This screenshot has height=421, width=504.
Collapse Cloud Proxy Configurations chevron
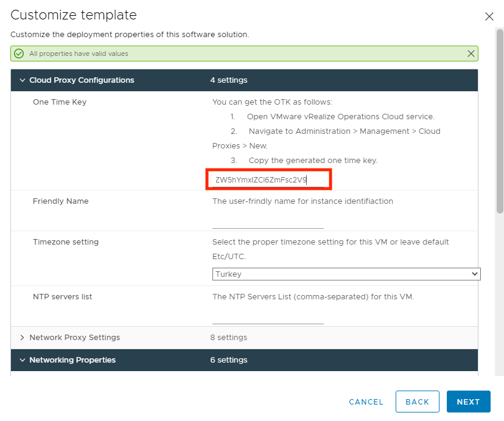point(22,80)
